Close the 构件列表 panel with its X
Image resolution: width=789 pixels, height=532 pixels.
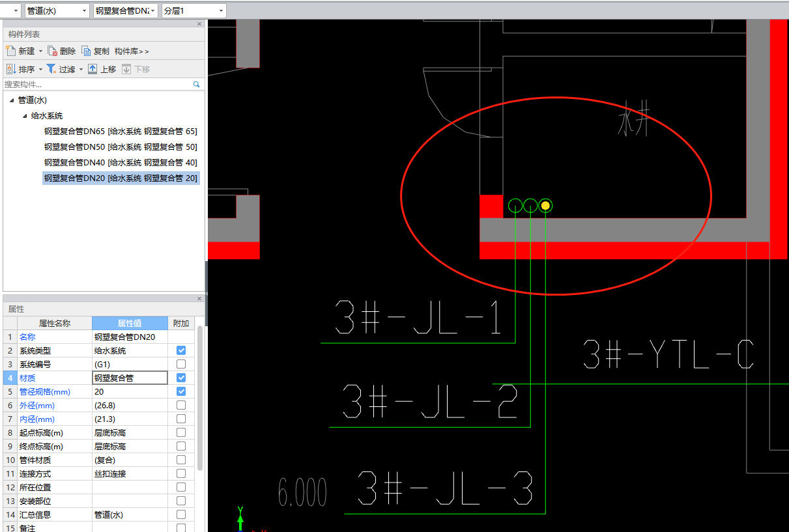pos(199,24)
